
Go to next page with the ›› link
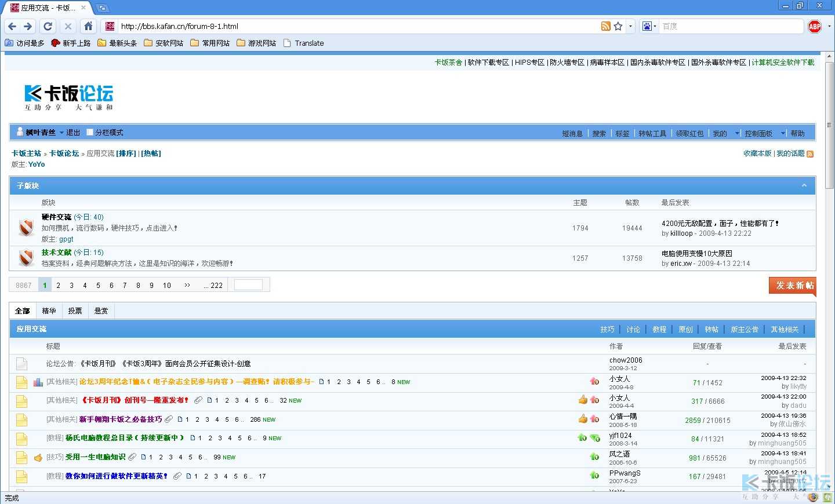click(187, 285)
